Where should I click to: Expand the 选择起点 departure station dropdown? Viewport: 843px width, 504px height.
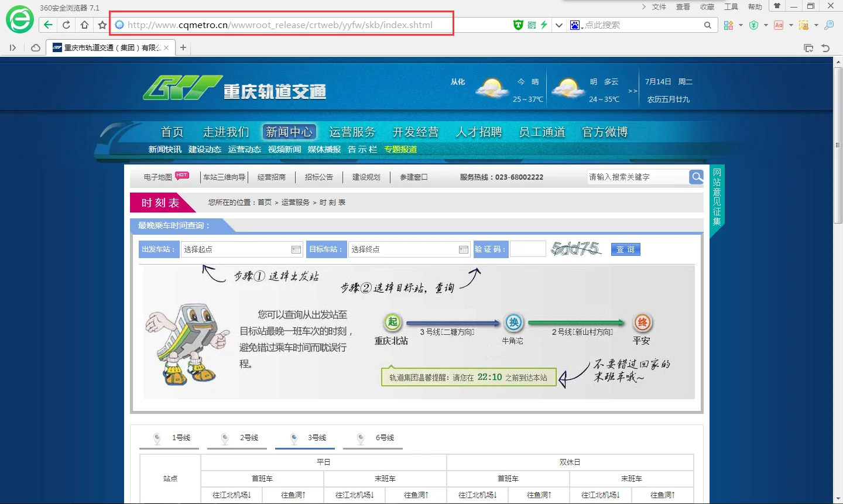(x=242, y=249)
